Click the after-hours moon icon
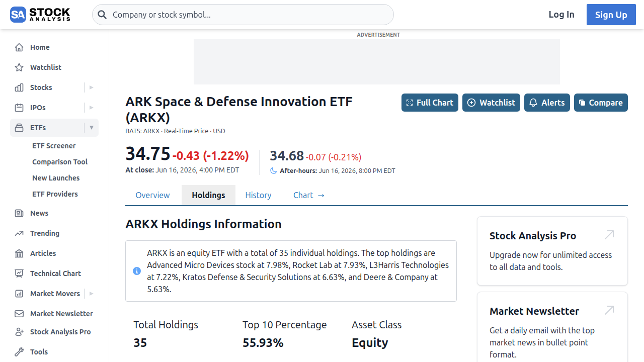Screen dimensions: 644x362 click(x=274, y=170)
